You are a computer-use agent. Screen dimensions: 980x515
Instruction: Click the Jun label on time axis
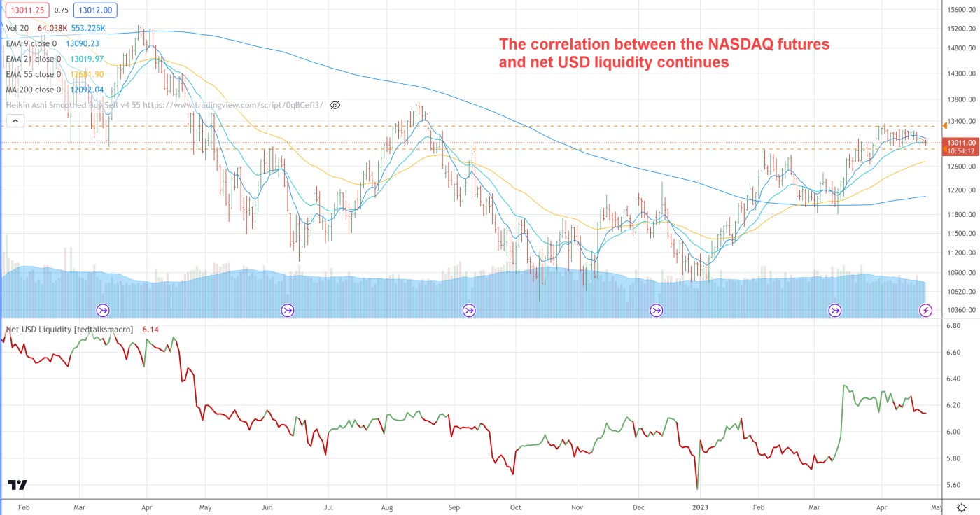[x=267, y=507]
